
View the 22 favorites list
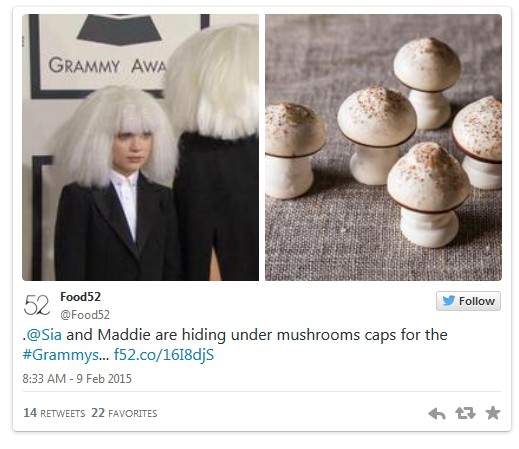tap(124, 413)
